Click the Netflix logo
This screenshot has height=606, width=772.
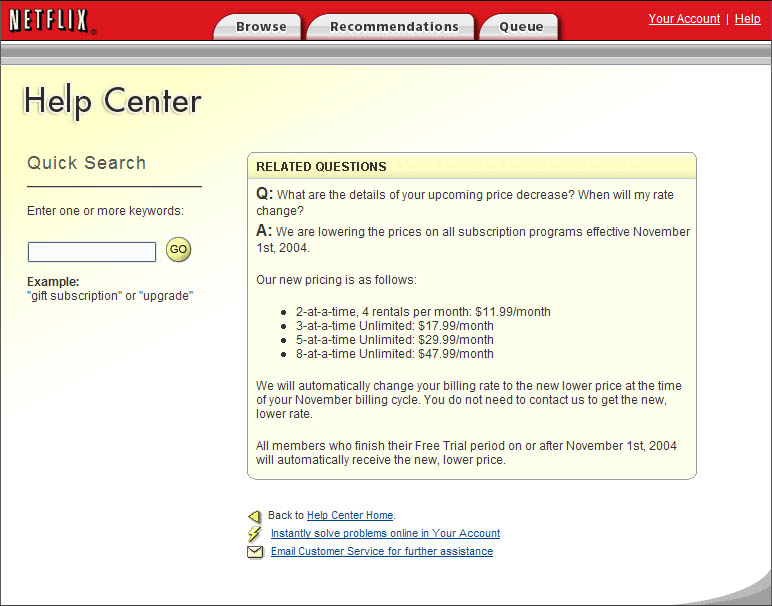pyautogui.click(x=52, y=21)
